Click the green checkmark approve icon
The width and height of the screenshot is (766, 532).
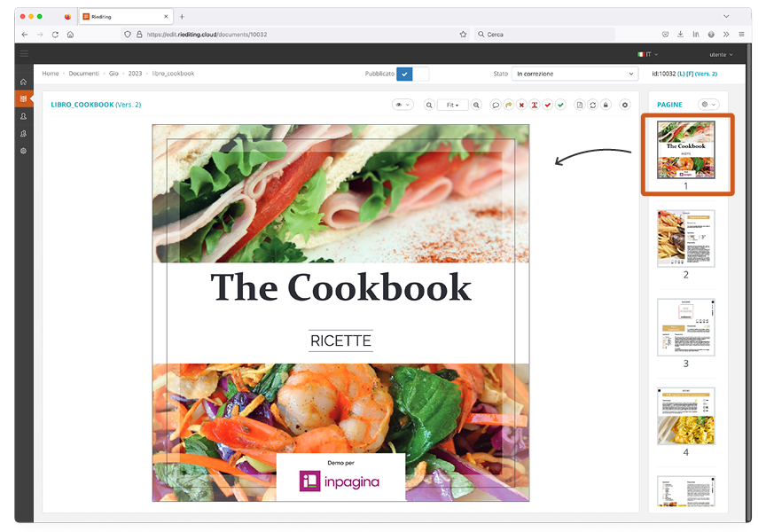tap(560, 105)
